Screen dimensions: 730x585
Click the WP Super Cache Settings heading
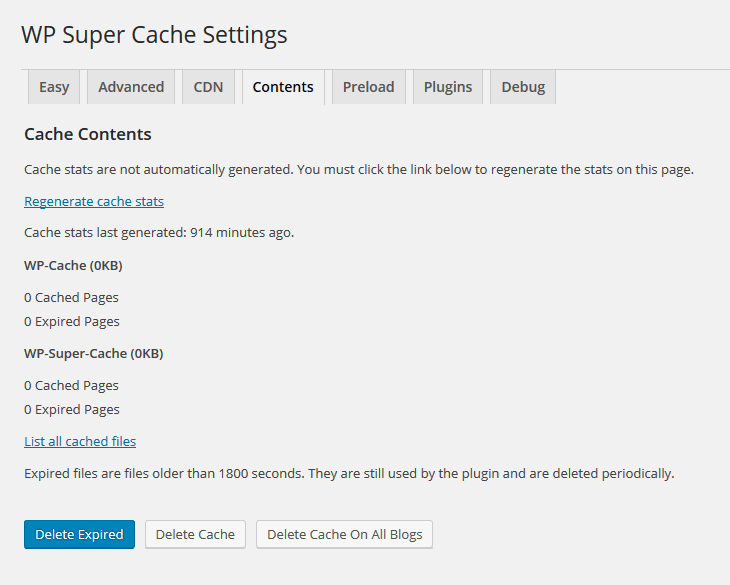[154, 35]
